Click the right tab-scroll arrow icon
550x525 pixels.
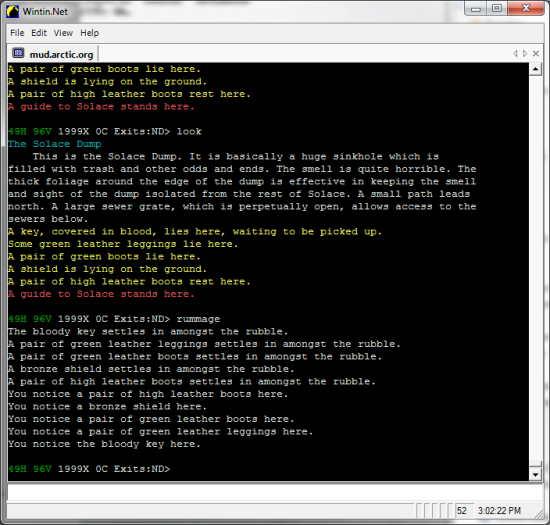[x=525, y=54]
